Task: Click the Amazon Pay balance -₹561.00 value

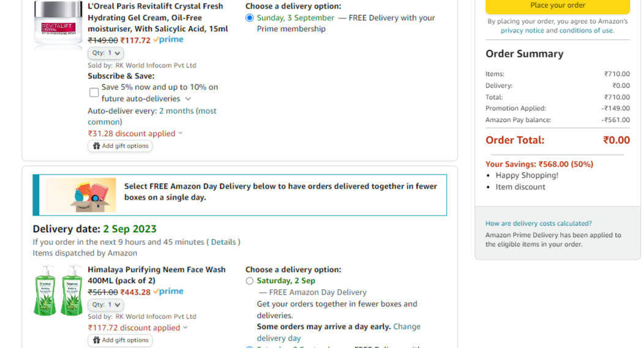Action: [615, 120]
